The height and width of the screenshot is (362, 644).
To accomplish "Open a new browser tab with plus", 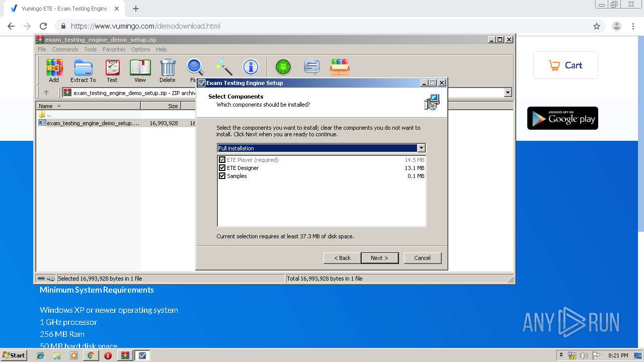I will coord(136,9).
